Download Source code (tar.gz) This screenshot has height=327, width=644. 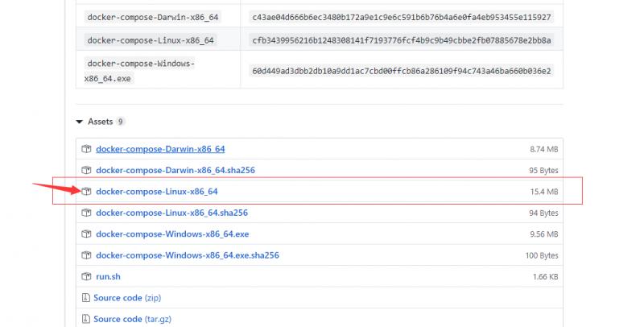click(132, 319)
